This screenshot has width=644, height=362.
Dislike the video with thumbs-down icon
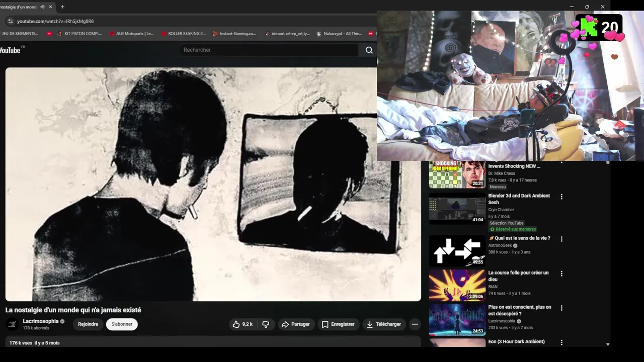(266, 324)
